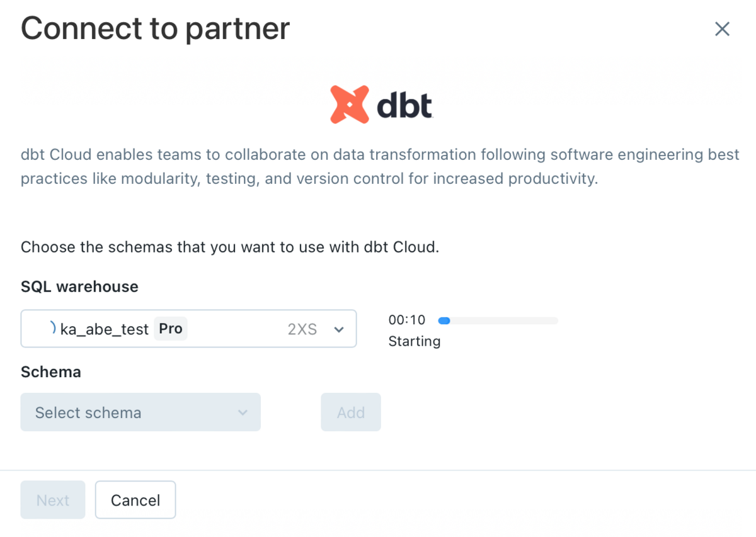Click the chevron on the schema selector
The height and width of the screenshot is (537, 756).
point(243,412)
